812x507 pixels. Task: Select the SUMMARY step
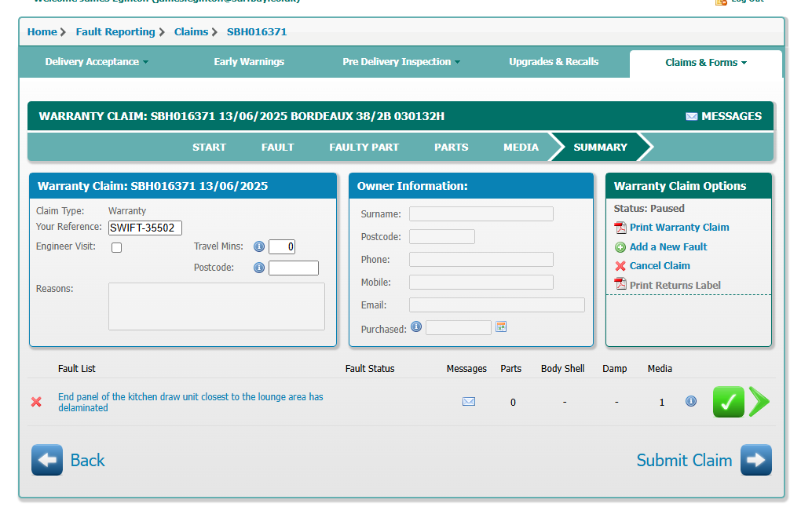tap(600, 148)
